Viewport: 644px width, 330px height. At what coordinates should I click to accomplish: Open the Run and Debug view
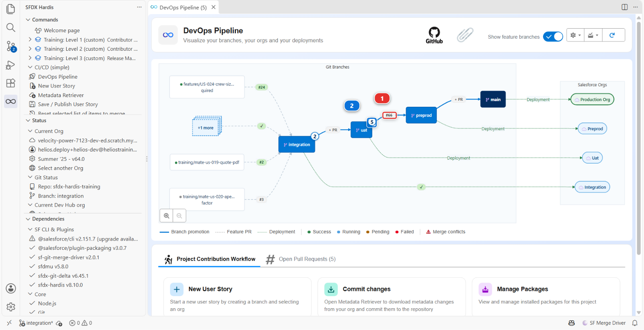point(11,65)
